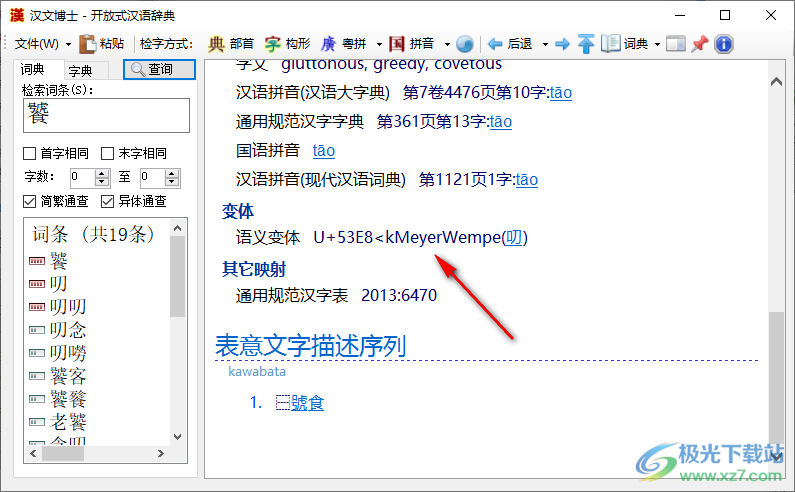Open the 號食 component link
Image resolution: width=795 pixels, height=492 pixels.
pyautogui.click(x=307, y=403)
